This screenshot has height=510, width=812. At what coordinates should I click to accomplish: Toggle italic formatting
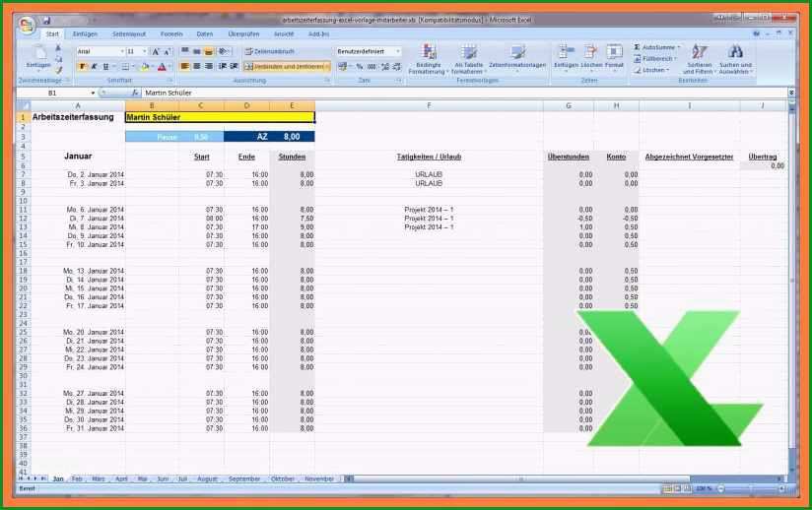[95, 67]
